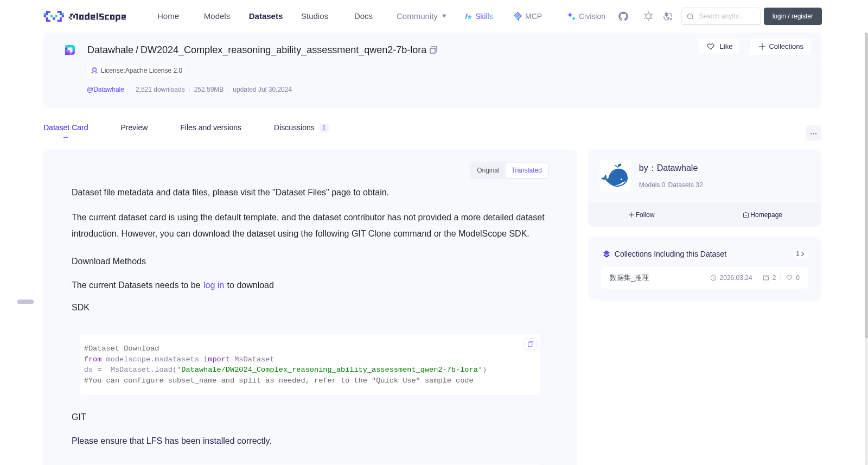Screen dimensions: 868x465
Task: Click the Follow plus icon
Action: pyautogui.click(x=631, y=215)
